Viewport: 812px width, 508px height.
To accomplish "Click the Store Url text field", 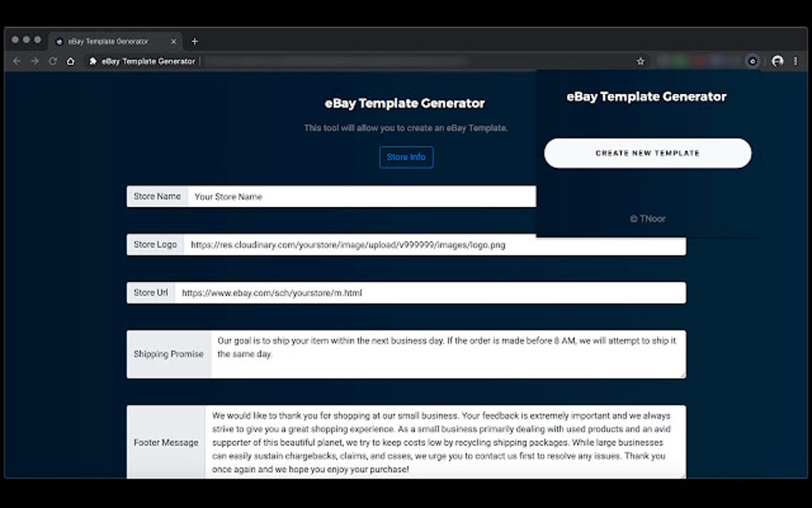I will pyautogui.click(x=434, y=292).
